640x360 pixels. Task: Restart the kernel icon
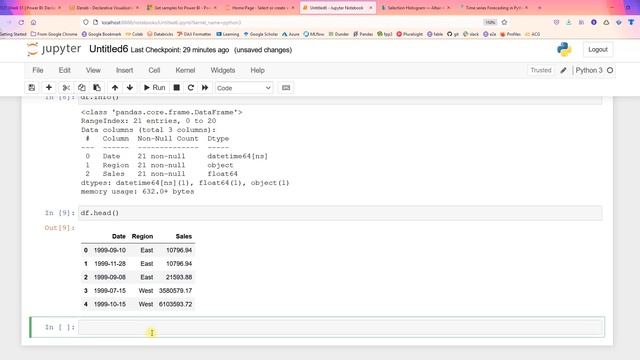(x=191, y=88)
